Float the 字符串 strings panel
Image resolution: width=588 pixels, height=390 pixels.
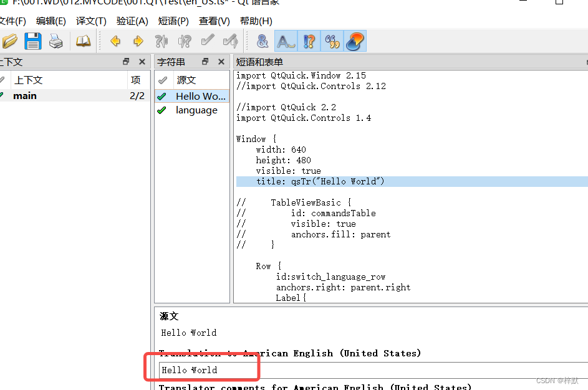point(205,62)
